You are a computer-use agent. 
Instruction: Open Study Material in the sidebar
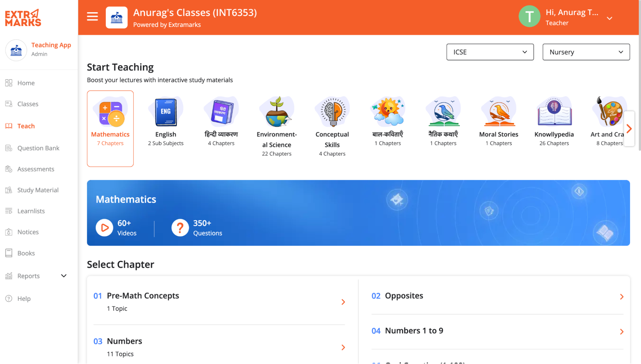click(x=38, y=190)
